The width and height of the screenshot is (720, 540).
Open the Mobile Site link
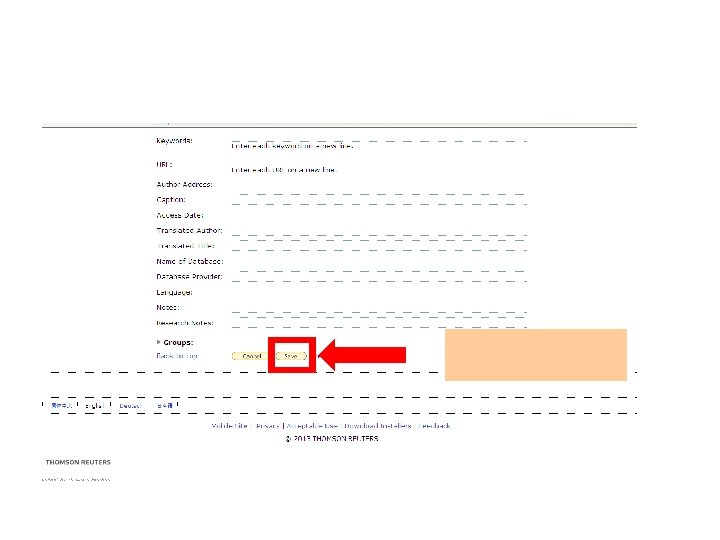coord(230,426)
